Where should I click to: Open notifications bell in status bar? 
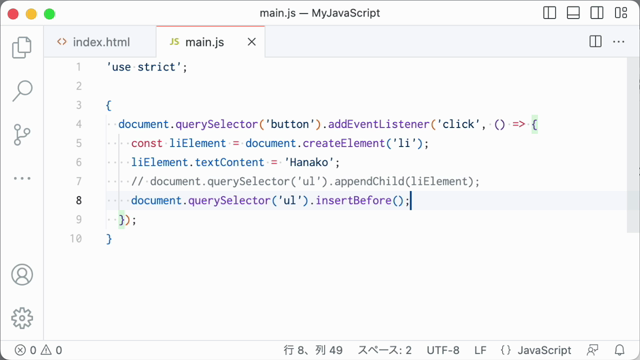620,350
